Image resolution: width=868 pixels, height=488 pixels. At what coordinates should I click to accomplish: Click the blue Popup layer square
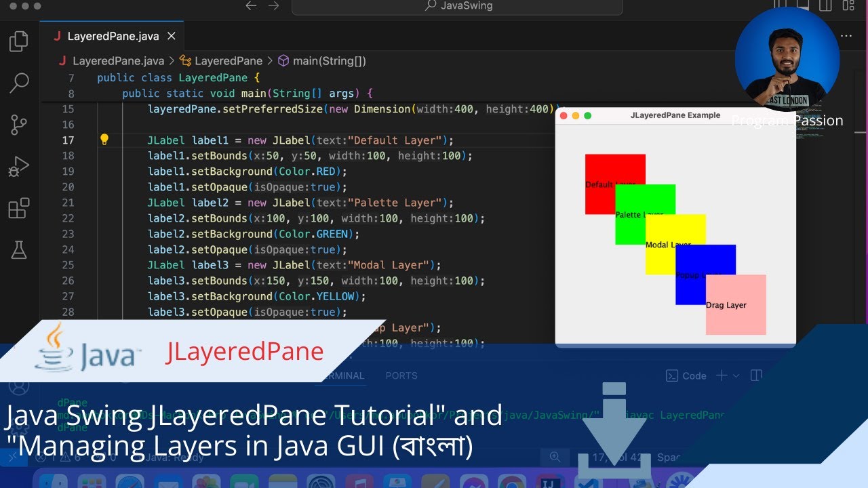tap(705, 274)
